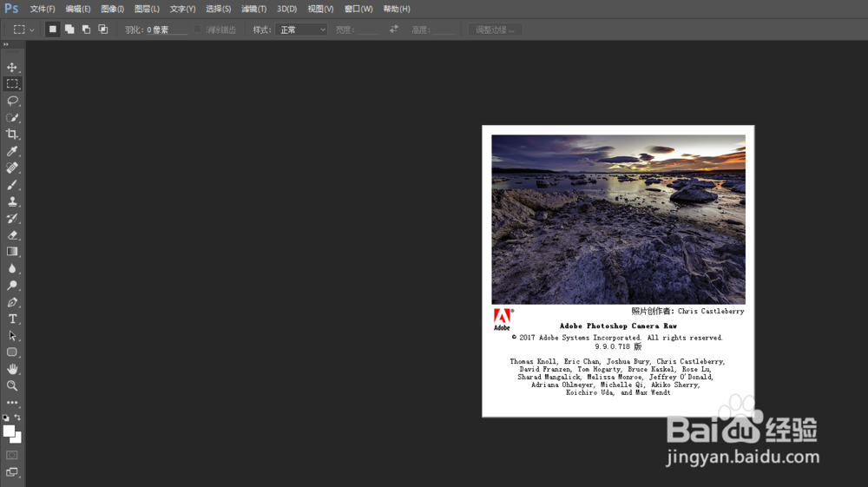
Task: Click the 'Adobe Photoshop Camera Raw' title text
Action: (618, 326)
